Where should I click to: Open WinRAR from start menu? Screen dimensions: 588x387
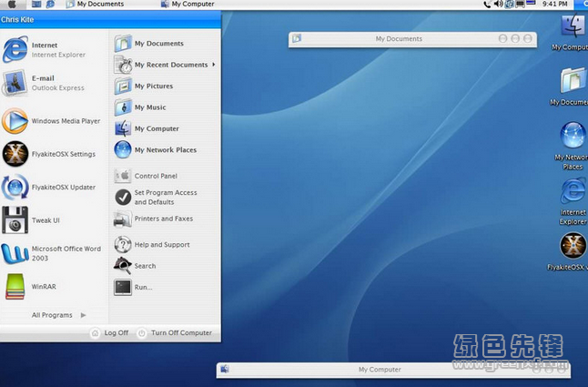31,286
